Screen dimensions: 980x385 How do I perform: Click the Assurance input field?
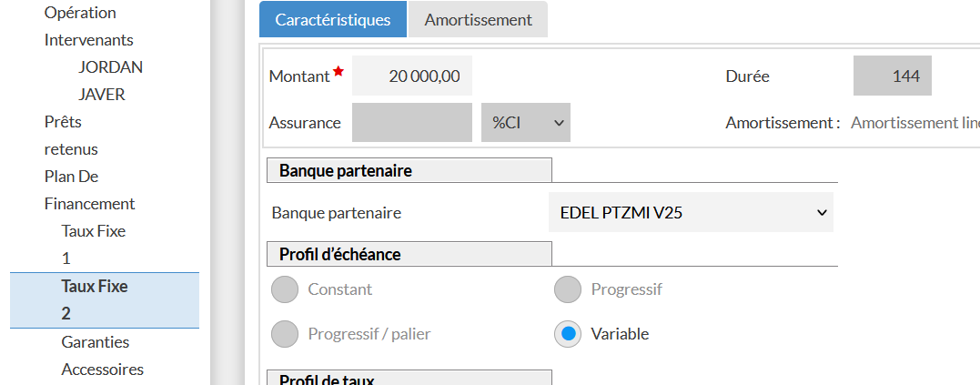pyautogui.click(x=412, y=123)
